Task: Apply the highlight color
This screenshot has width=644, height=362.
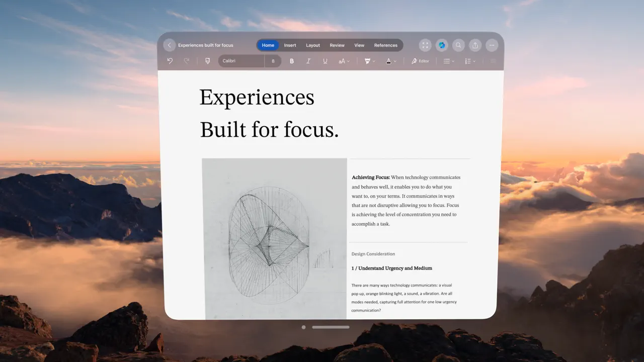Action: click(367, 61)
